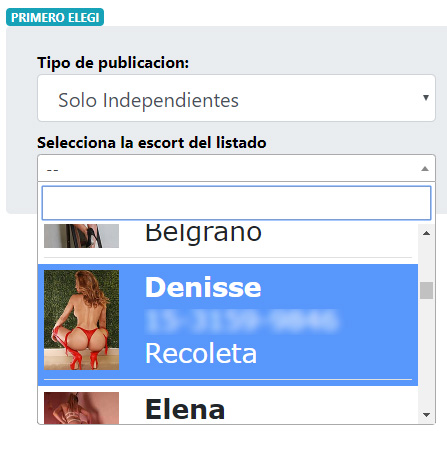Click the PRIMERO ELEGI badge
This screenshot has height=452, width=447.
click(55, 17)
